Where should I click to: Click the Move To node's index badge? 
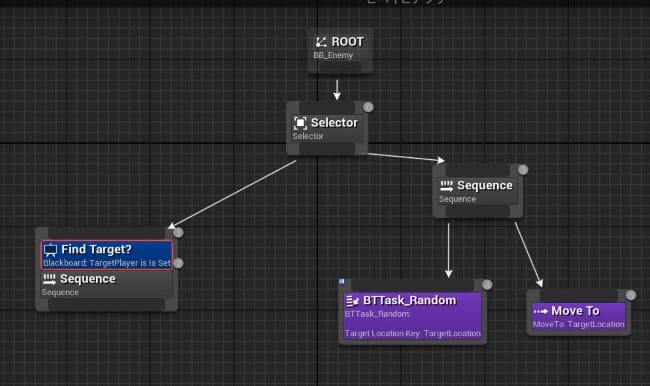coord(631,295)
